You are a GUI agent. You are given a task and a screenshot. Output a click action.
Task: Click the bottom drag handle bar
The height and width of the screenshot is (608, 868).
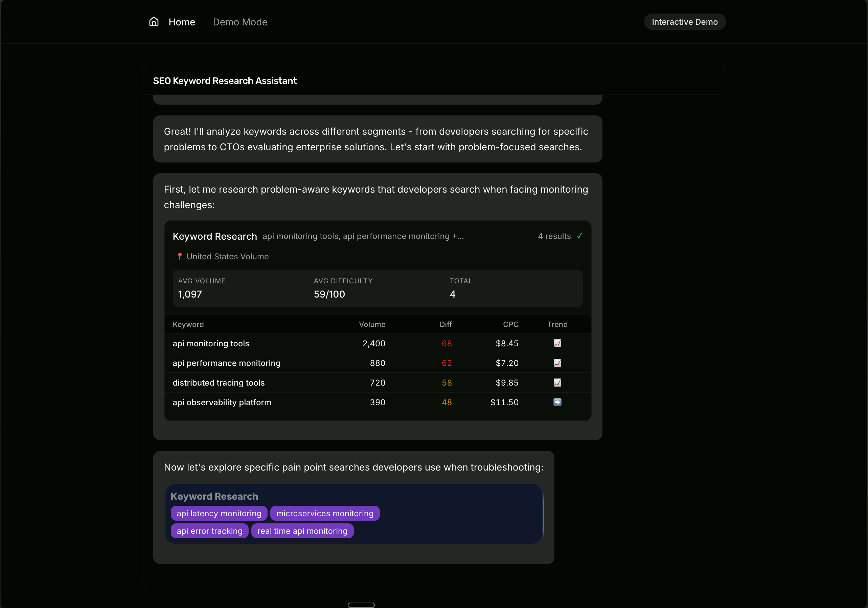pos(361,605)
